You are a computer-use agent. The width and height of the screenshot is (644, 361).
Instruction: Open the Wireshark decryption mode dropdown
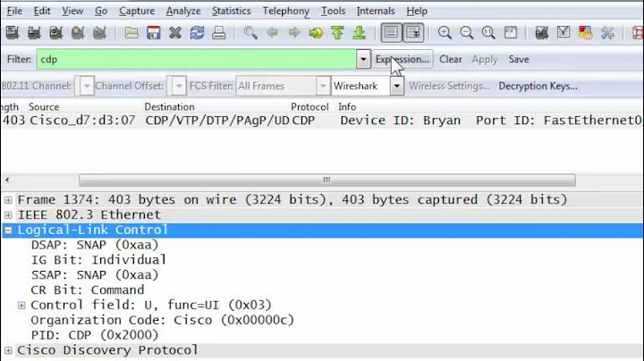[x=397, y=86]
